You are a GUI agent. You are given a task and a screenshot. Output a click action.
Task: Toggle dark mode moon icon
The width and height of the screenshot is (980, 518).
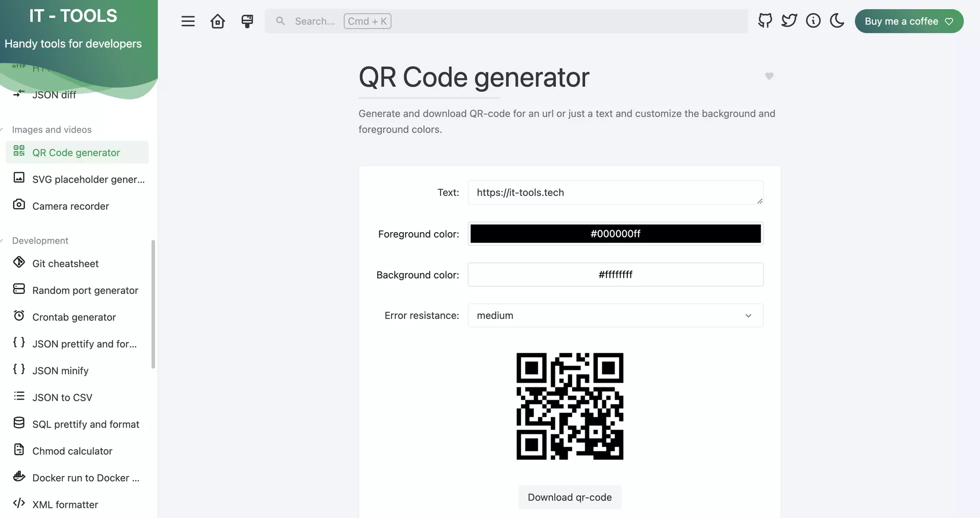[837, 20]
